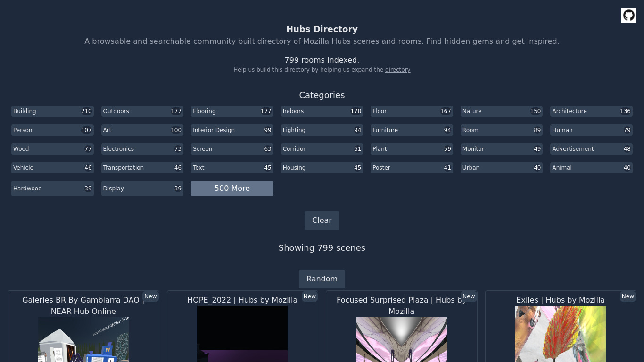Filter by Corridor category
The height and width of the screenshot is (362, 644).
(322, 149)
